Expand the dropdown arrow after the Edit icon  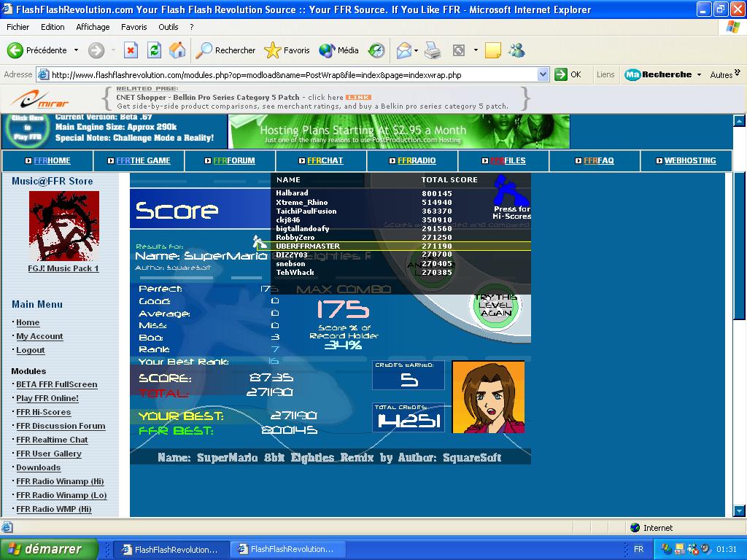[x=476, y=50]
